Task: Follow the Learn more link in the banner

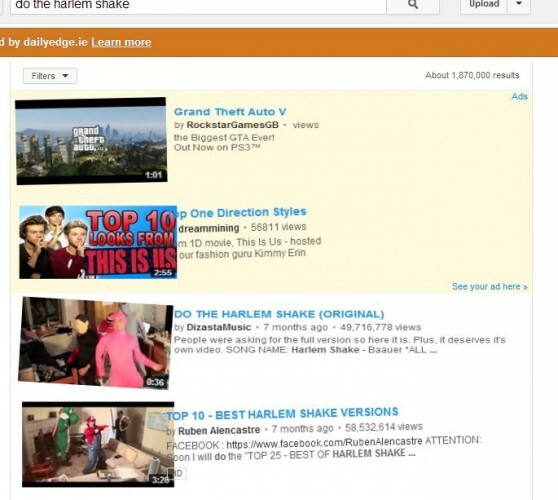Action: [x=121, y=42]
